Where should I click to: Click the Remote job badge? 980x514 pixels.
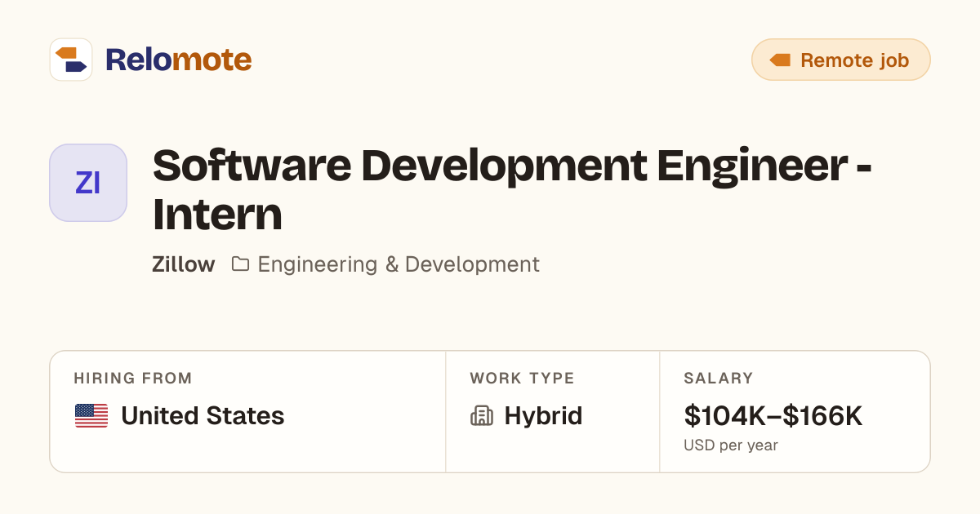840,60
